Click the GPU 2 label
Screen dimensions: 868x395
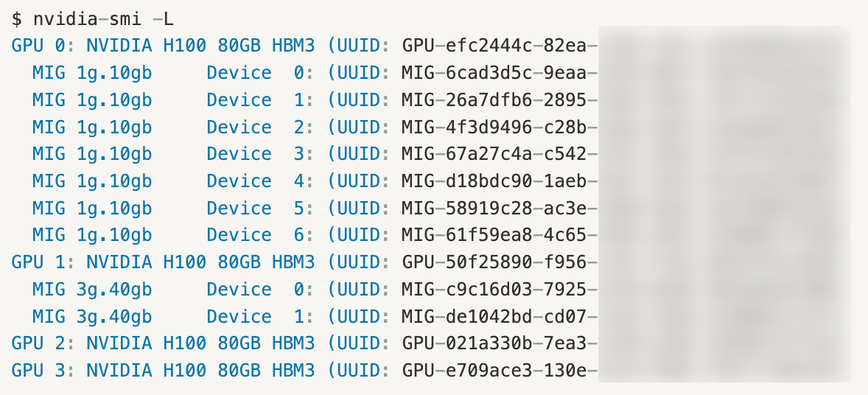point(38,343)
